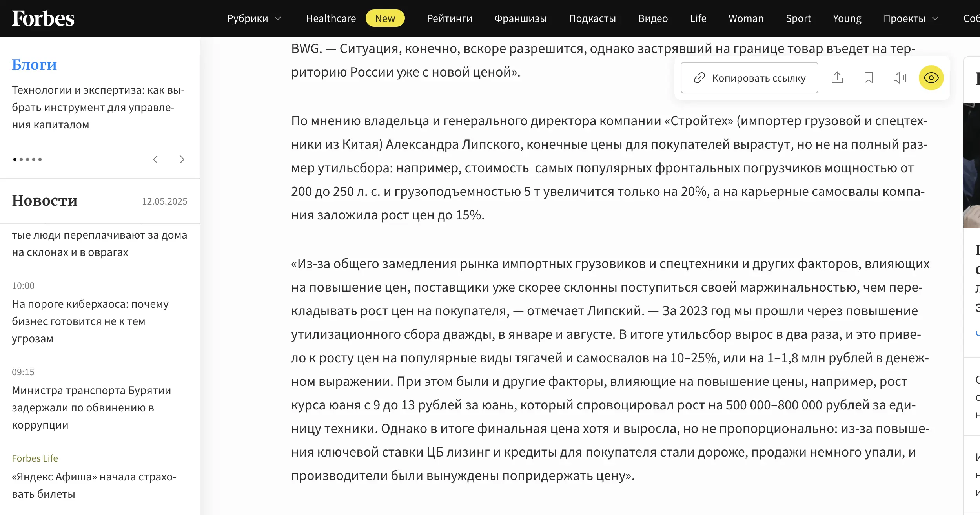Screen dimensions: 980x515
Task: Open the Подкасты menu item
Action: [593, 18]
